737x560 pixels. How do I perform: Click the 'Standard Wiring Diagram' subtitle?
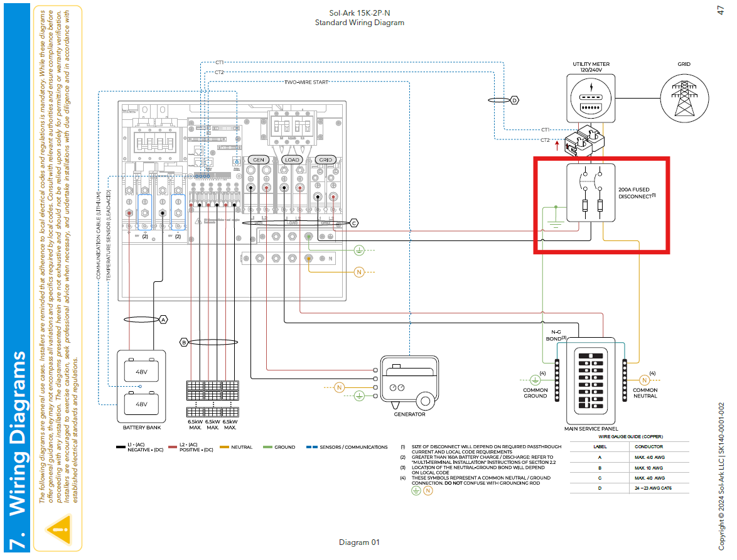(360, 23)
